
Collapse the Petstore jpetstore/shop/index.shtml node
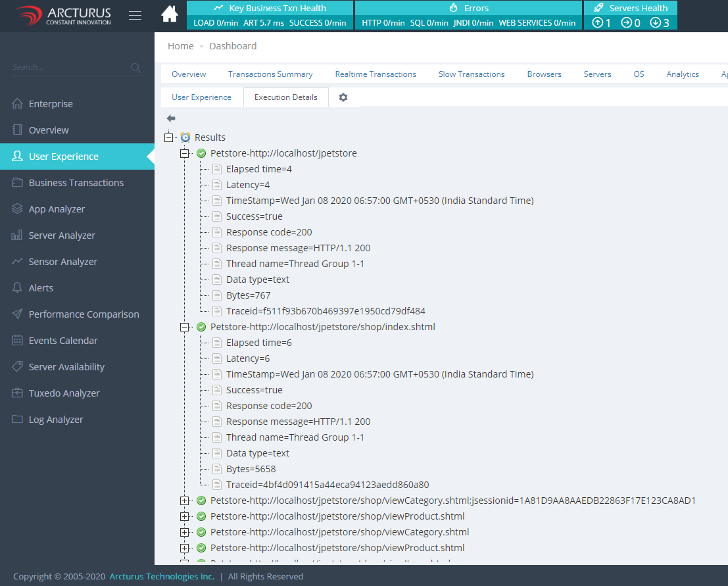(185, 327)
